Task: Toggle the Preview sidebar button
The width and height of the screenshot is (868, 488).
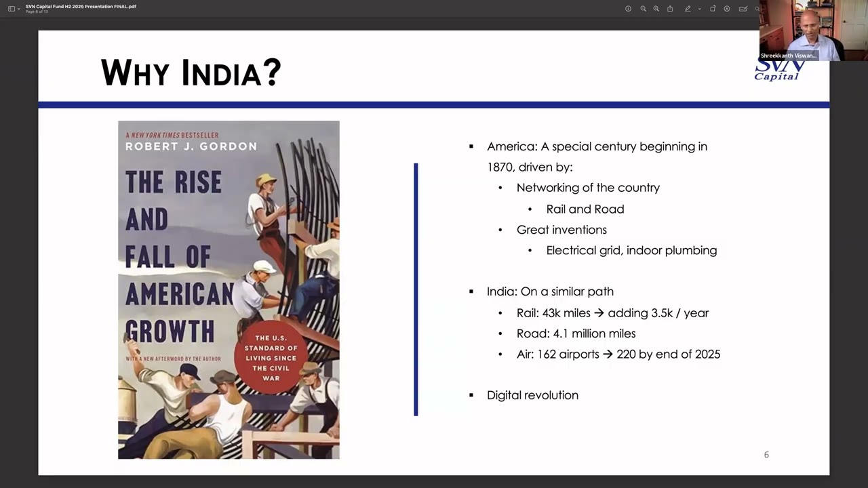Action: coord(11,9)
